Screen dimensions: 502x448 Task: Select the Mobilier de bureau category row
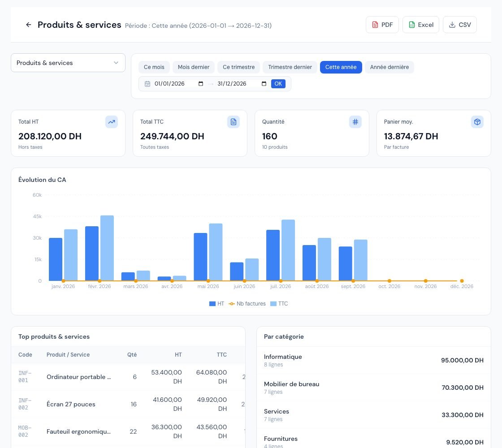(x=374, y=388)
